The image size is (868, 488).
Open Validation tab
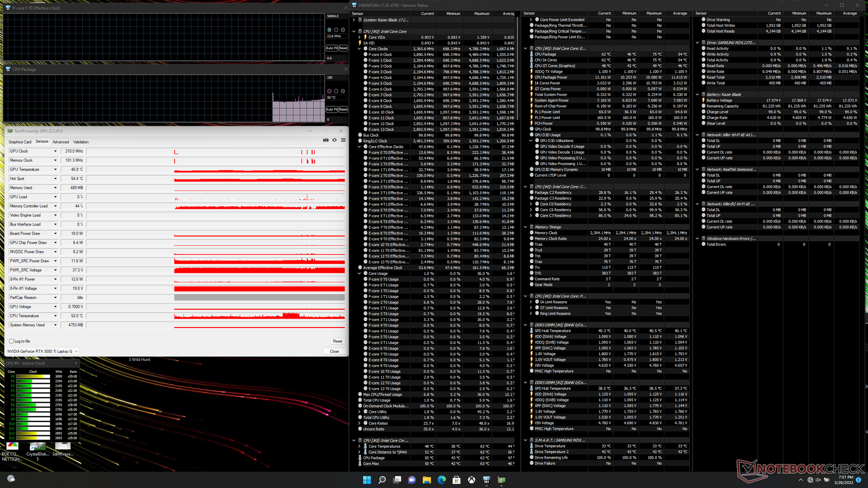[81, 142]
